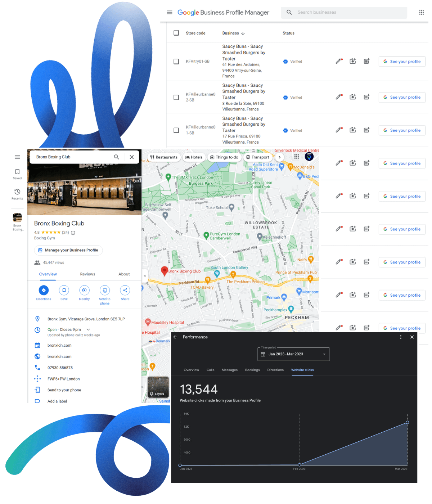Show more map category chips arrow
The width and height of the screenshot is (432, 504).
[x=279, y=157]
